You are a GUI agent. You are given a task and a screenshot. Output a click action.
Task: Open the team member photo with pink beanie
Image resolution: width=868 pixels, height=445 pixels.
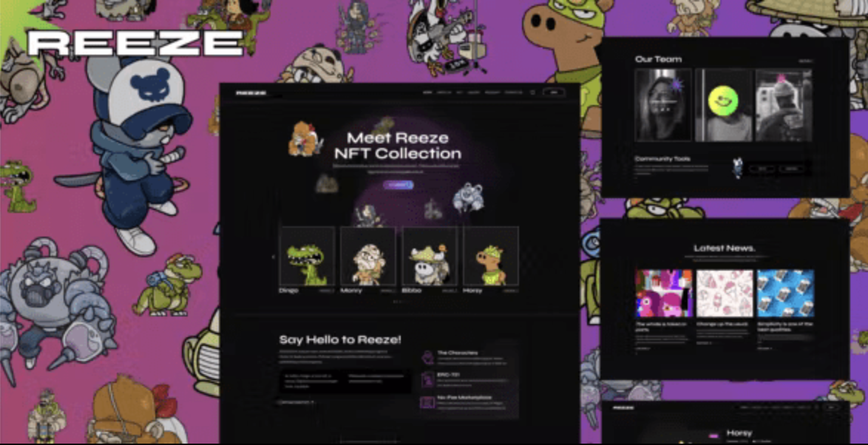(784, 105)
